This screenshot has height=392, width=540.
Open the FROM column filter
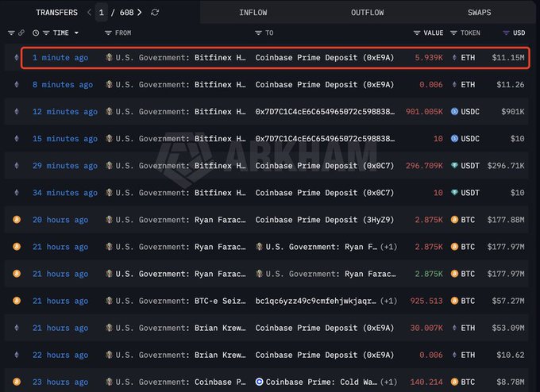pyautogui.click(x=108, y=33)
